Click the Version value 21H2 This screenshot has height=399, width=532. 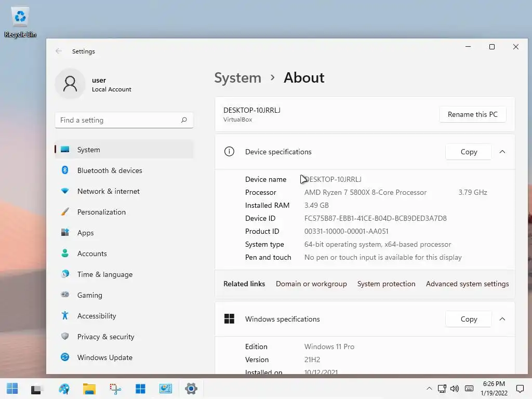tap(312, 360)
